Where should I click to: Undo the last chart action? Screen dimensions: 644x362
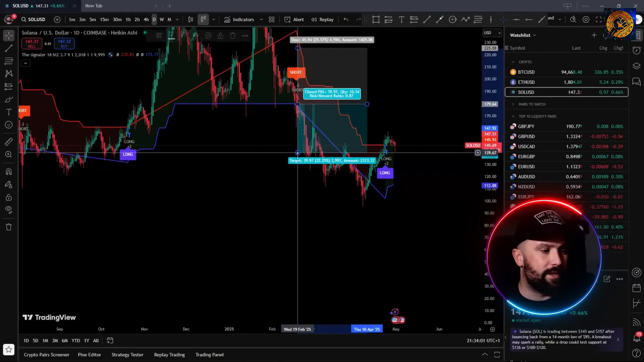click(346, 19)
